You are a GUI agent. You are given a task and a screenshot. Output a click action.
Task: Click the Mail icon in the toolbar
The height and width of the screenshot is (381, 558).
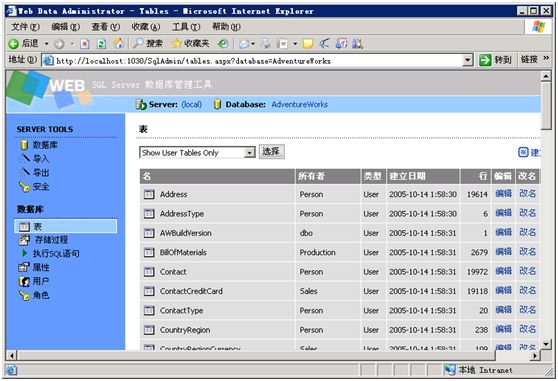pyautogui.click(x=244, y=44)
